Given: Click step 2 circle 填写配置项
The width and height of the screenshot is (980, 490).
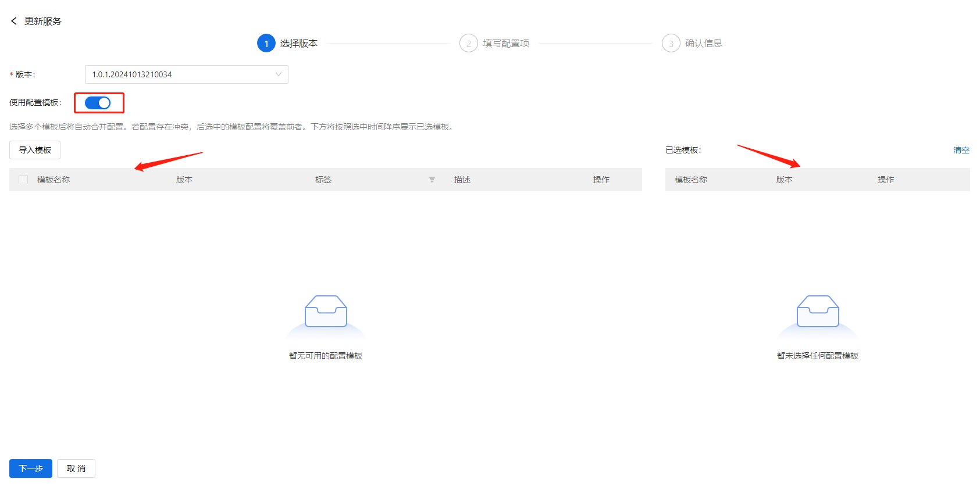Looking at the screenshot, I should pos(469,43).
